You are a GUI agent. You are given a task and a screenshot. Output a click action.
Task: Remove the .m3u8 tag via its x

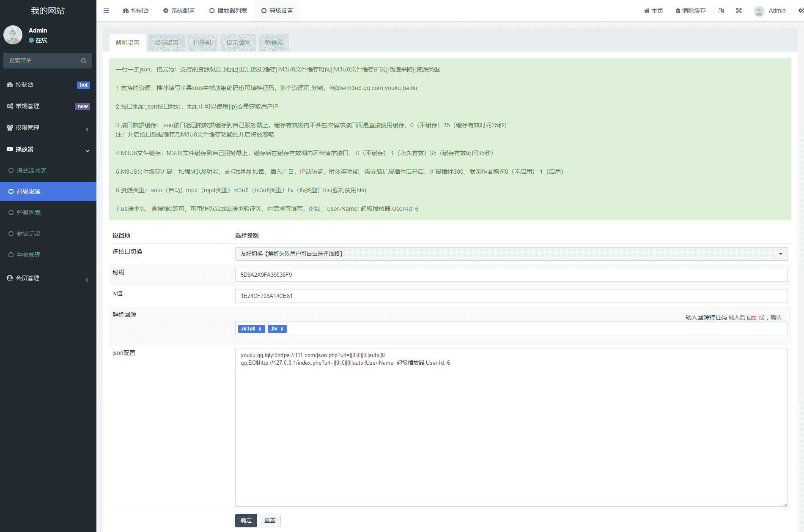coord(260,329)
